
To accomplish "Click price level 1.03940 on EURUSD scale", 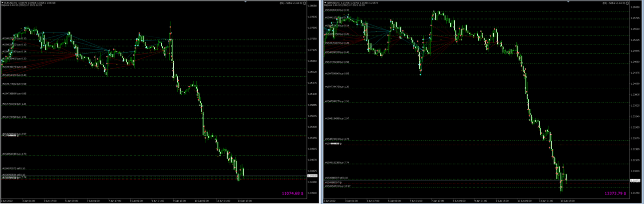I will 313,193.
